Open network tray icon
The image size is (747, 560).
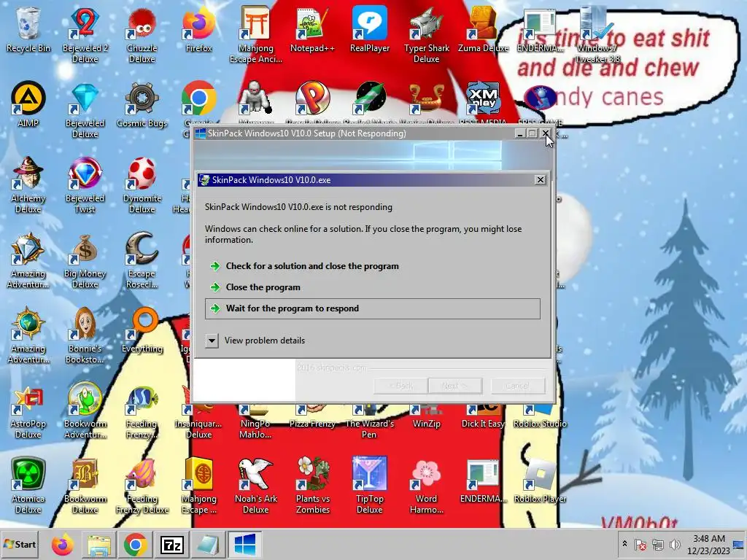pos(657,545)
